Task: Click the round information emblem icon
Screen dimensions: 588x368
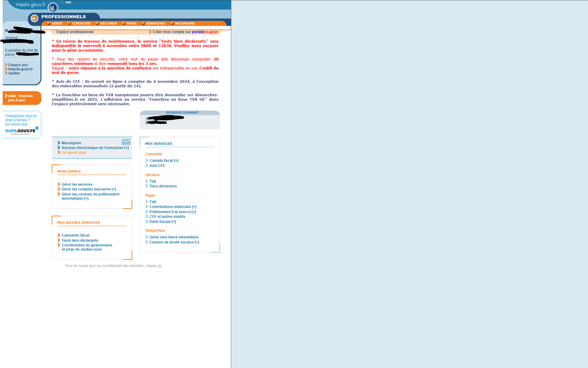Action: click(x=52, y=7)
